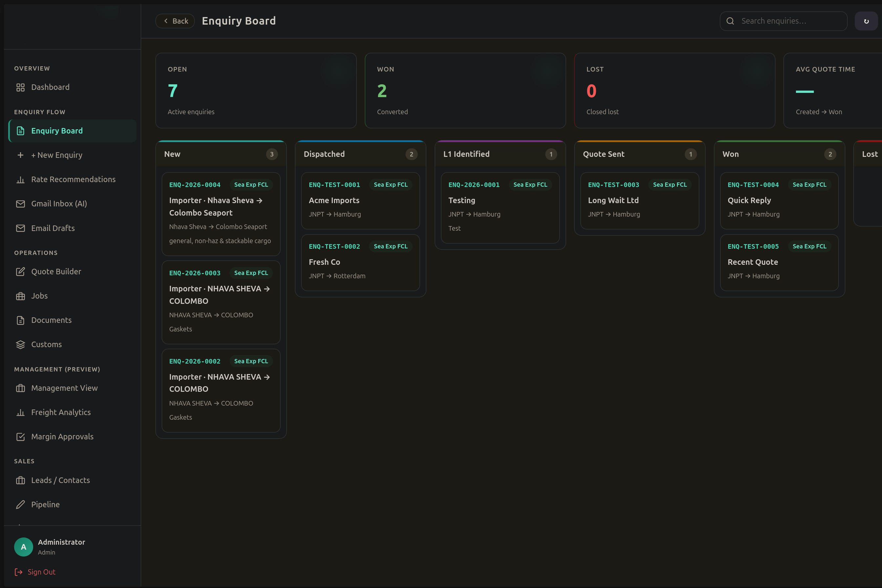Click the Gmail Inbox (AI) envelope icon
882x588 pixels.
point(20,204)
